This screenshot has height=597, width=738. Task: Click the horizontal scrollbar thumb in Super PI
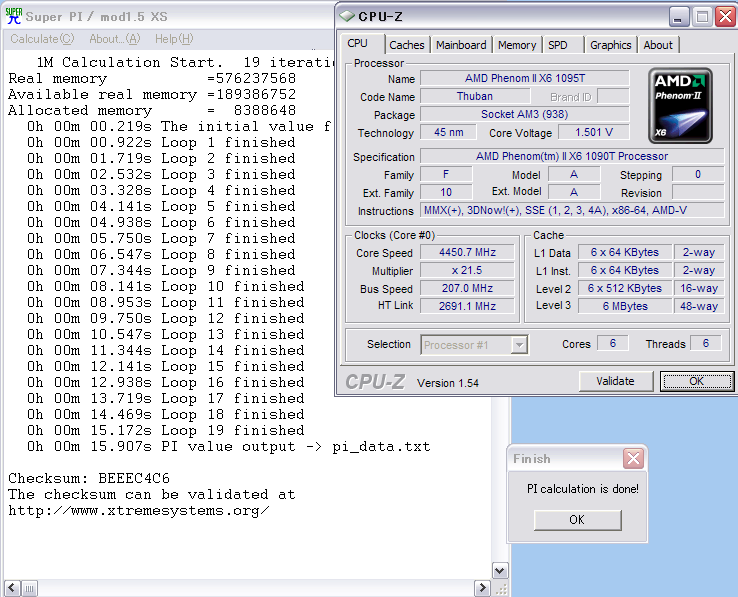[x=29, y=588]
